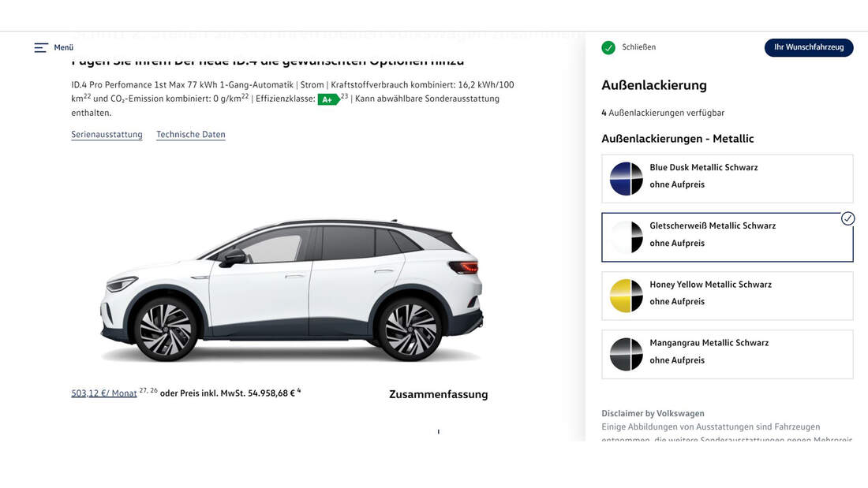This screenshot has height=488, width=868.
Task: Close the panel via Schließen text
Action: click(x=639, y=47)
